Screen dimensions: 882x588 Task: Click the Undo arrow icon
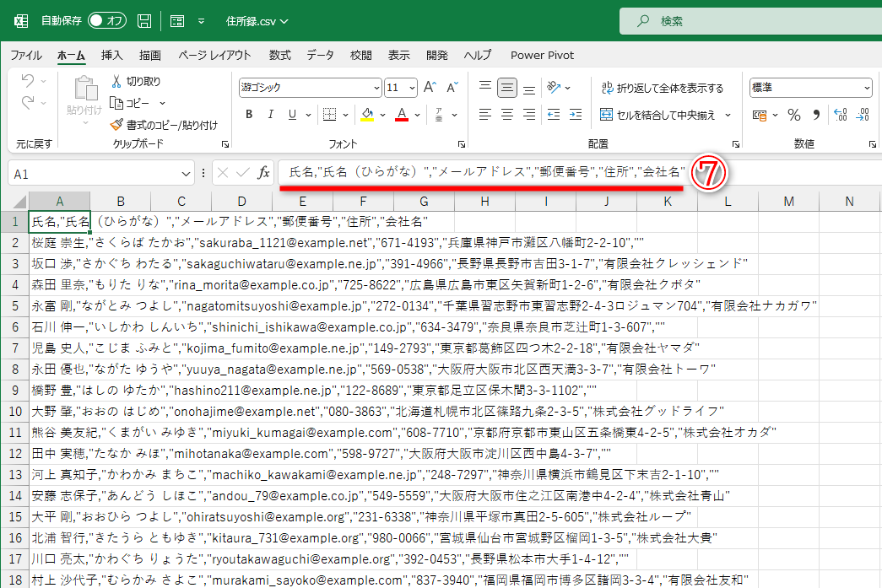[x=27, y=78]
